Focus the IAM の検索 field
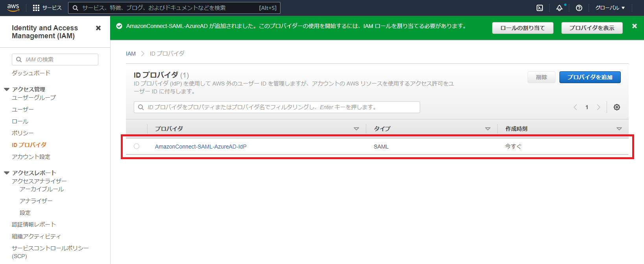Image resolution: width=644 pixels, height=264 pixels. (55, 59)
